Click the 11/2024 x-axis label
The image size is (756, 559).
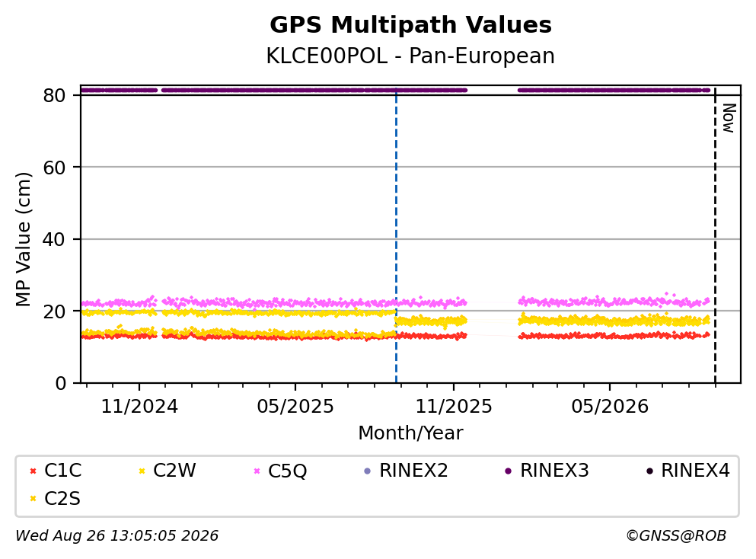139,407
